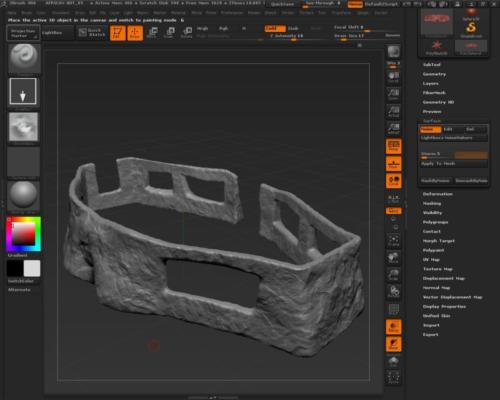Open the material sphere selector
Image resolution: width=500 pixels, height=400 pixels.
23,195
